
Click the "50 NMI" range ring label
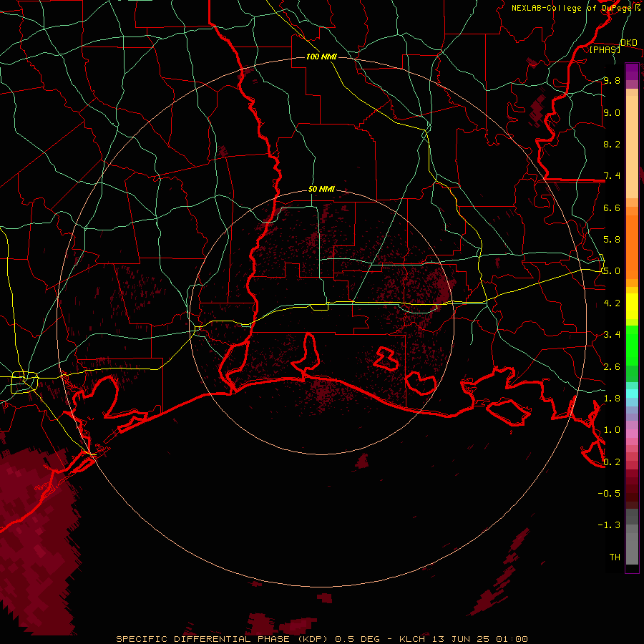321,189
